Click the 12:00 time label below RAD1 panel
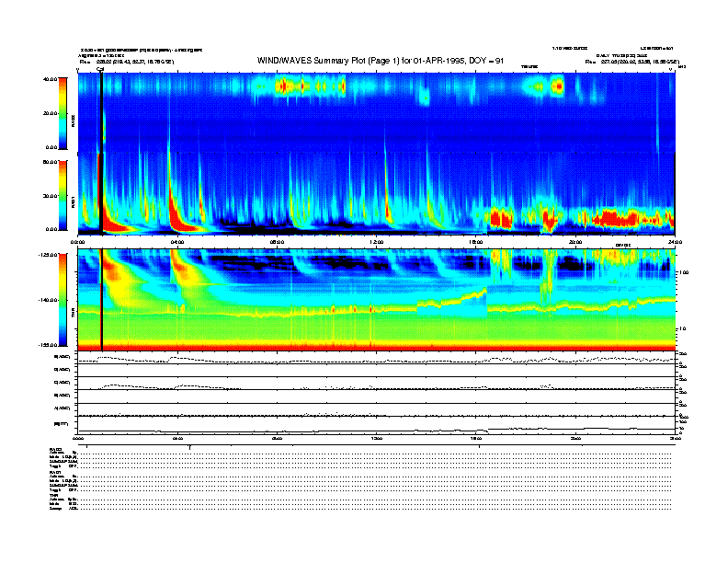 [377, 242]
